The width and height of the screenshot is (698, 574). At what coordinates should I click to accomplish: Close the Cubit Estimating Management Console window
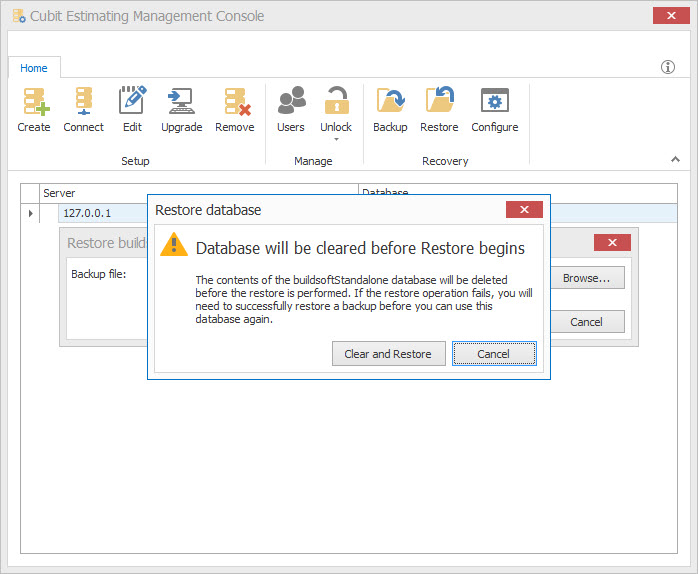click(x=671, y=16)
